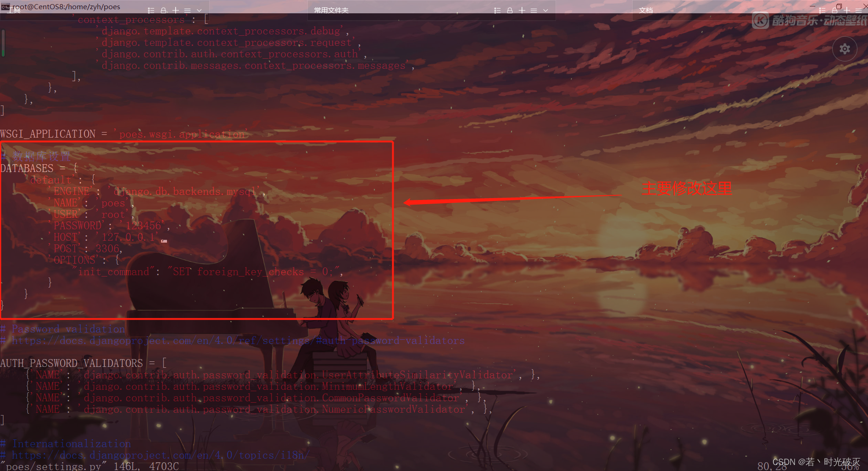Screen dimensions: 868x471
Task: Click the 'poes' database name value
Action: coord(113,203)
